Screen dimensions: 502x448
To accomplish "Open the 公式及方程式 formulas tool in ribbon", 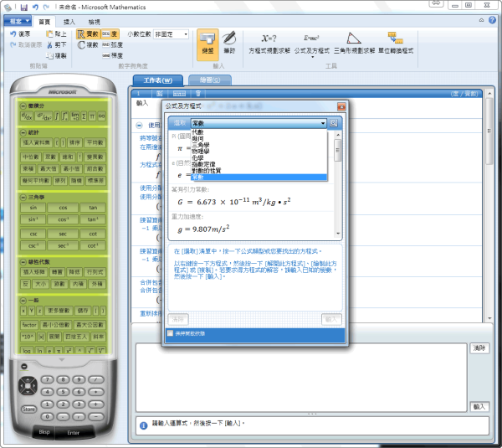I will tap(313, 42).
